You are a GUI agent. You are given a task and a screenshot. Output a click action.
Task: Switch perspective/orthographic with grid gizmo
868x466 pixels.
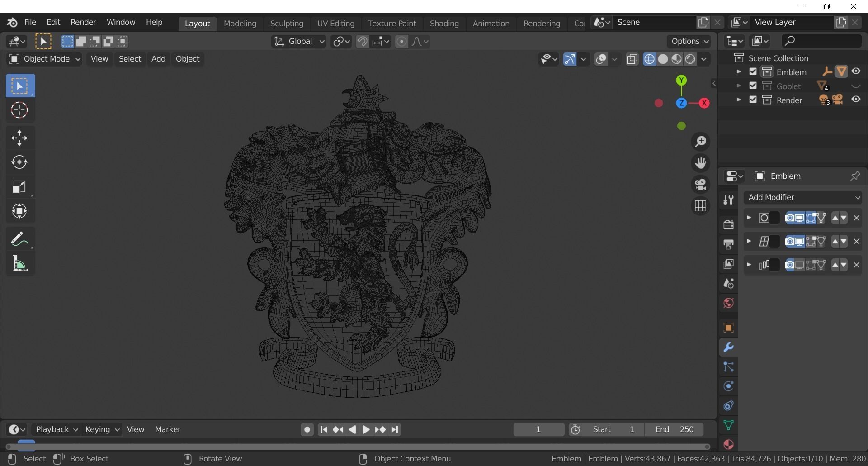click(x=701, y=206)
